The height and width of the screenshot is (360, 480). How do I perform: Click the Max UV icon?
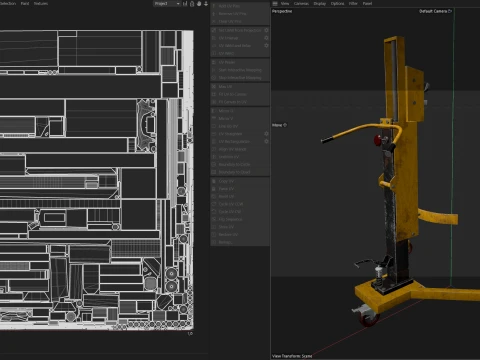214,87
